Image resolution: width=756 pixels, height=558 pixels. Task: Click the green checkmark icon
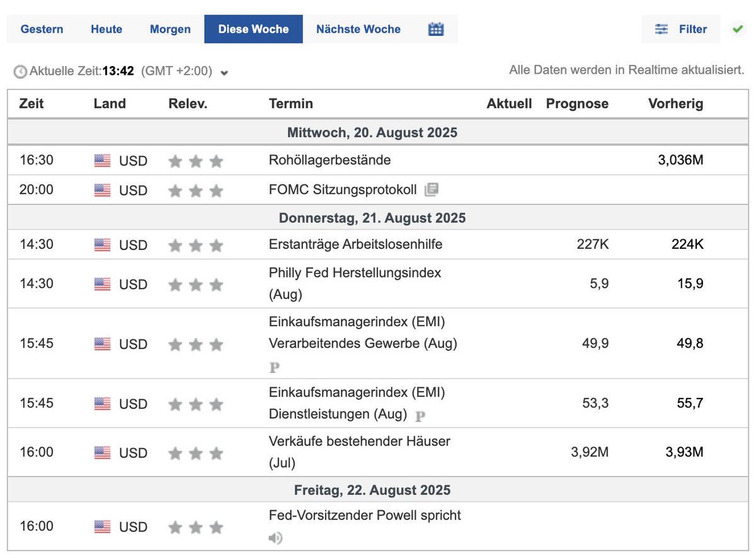pos(737,29)
